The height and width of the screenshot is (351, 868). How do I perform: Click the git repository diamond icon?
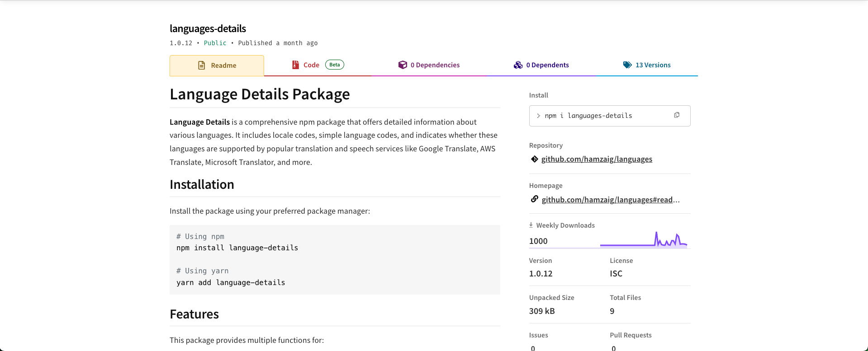tap(535, 159)
